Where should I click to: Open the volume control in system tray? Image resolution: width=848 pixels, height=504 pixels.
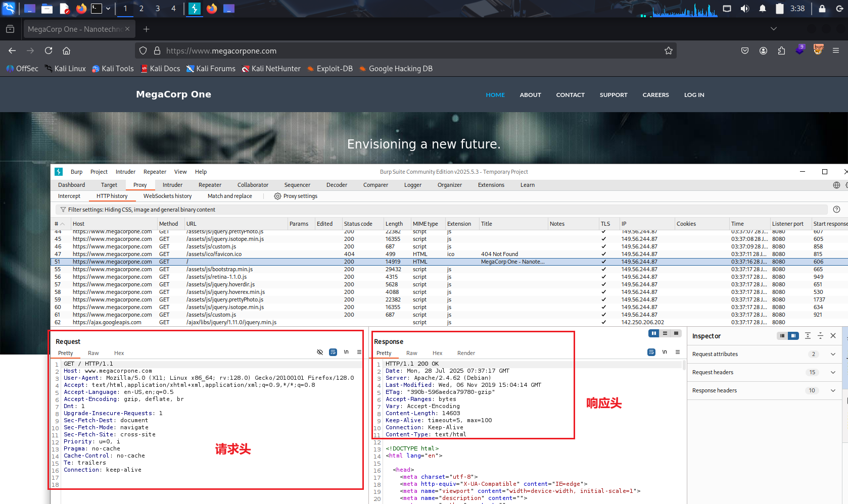[x=744, y=8]
